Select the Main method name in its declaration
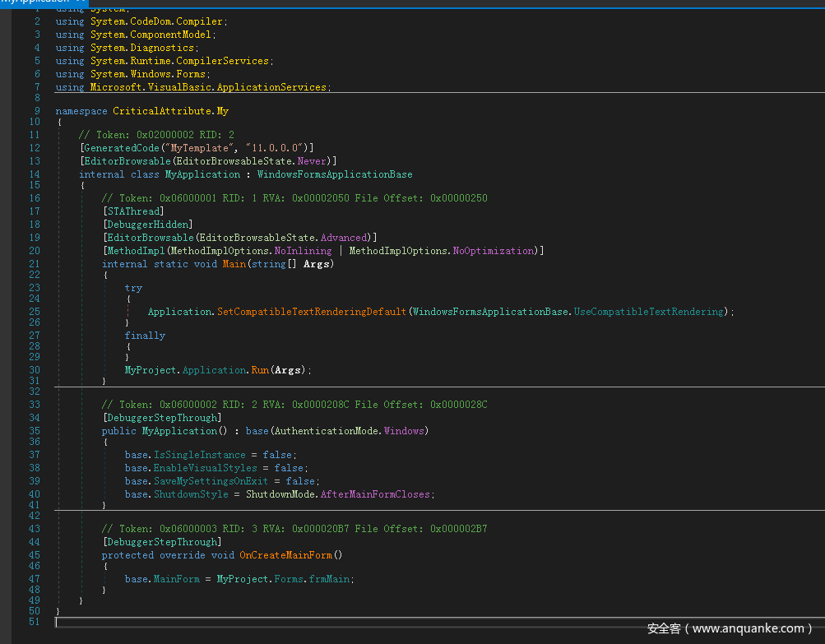 [234, 264]
